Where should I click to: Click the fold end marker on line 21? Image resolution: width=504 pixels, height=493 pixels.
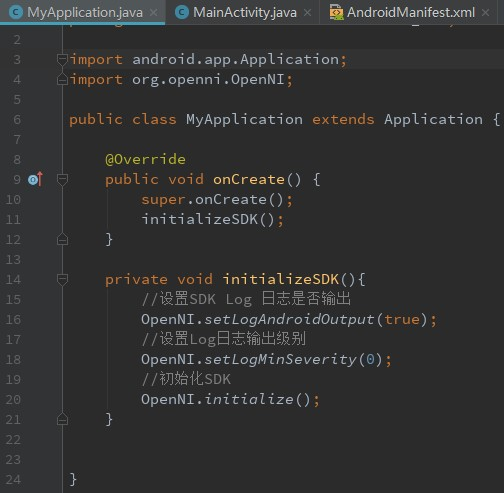click(62, 419)
